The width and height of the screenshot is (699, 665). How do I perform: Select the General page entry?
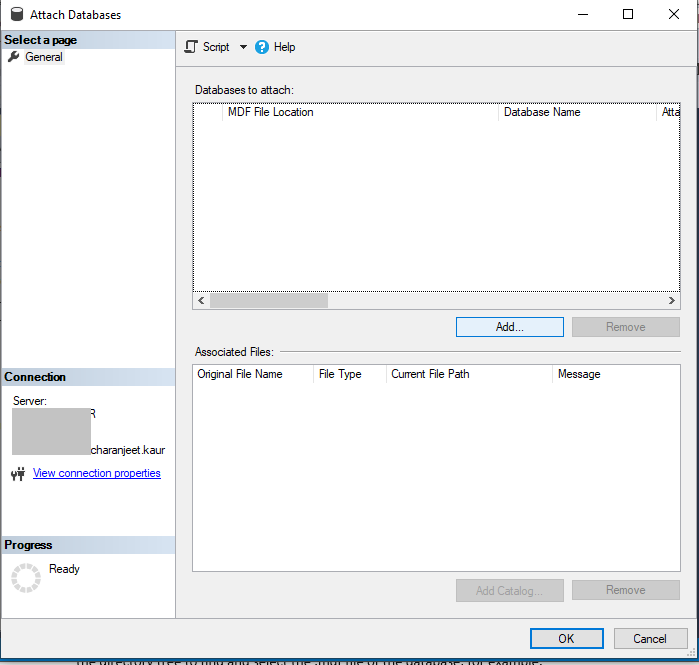pos(44,57)
